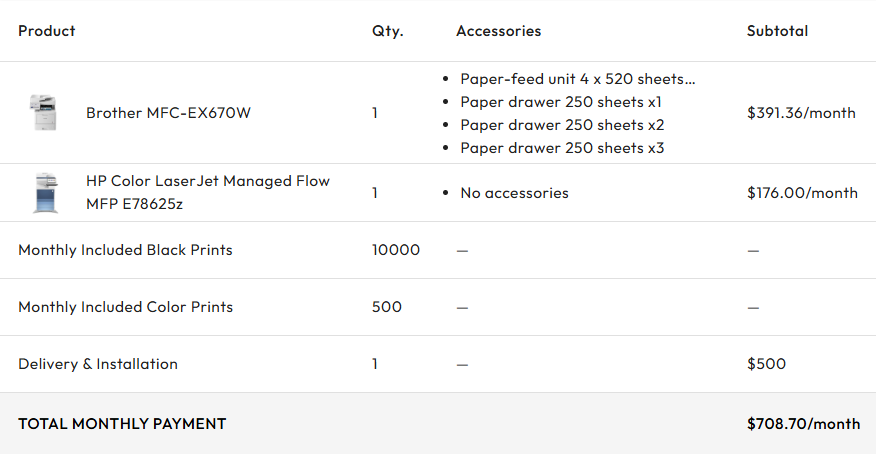
Task: Select the Delivery & Installation row
Action: point(438,364)
